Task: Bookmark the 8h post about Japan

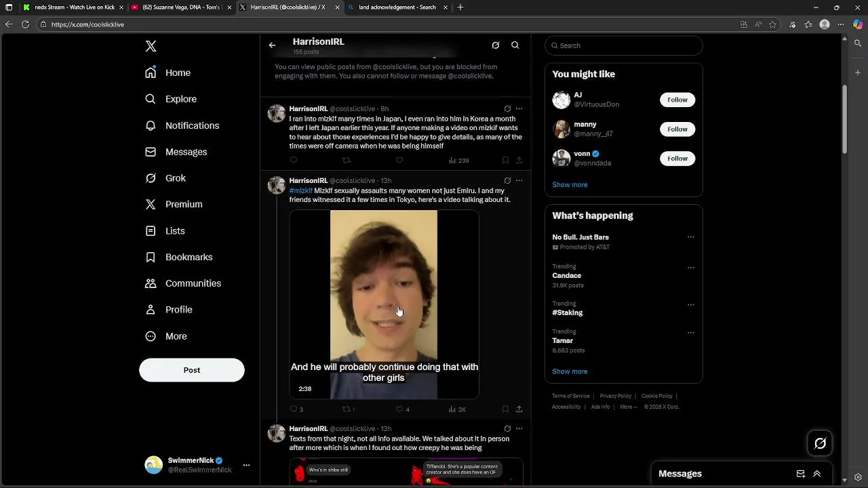Action: pyautogui.click(x=505, y=161)
